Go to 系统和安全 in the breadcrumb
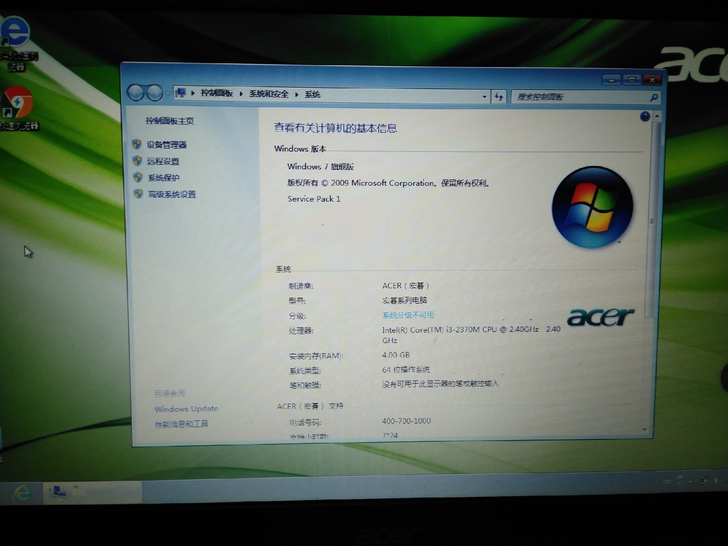The image size is (728, 546). coord(268,94)
